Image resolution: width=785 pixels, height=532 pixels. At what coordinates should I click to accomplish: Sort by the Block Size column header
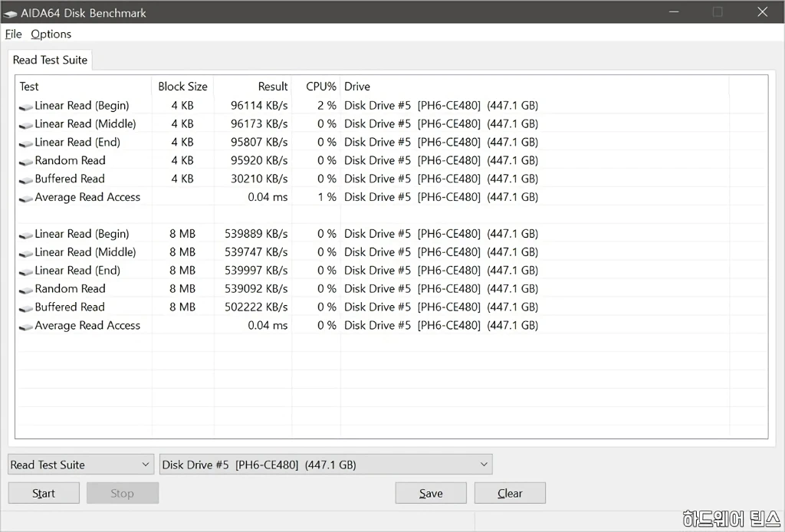[x=182, y=86]
